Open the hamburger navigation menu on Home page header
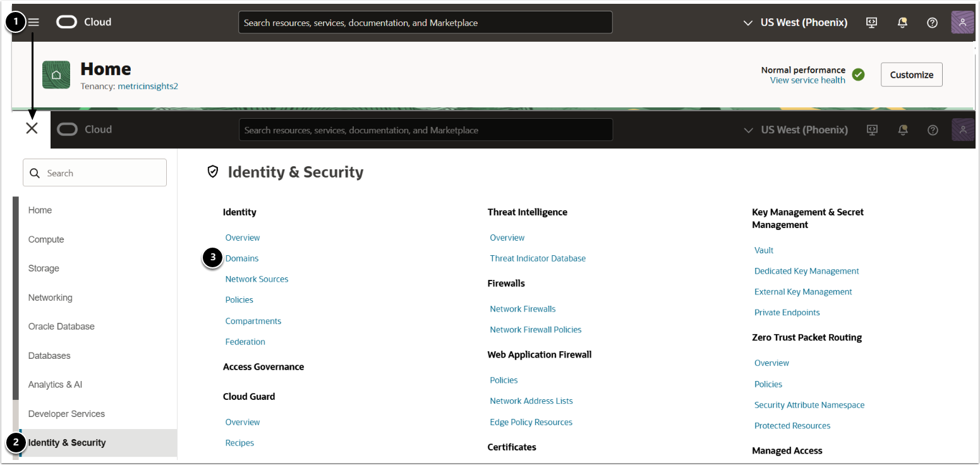Image resolution: width=980 pixels, height=465 pixels. coord(33,22)
